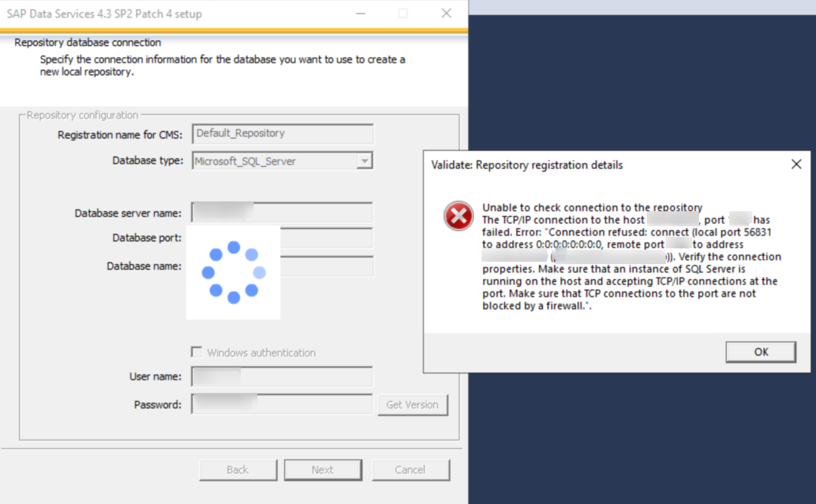The height and width of the screenshot is (504, 816).
Task: Click the Get Version button
Action: coord(413,404)
